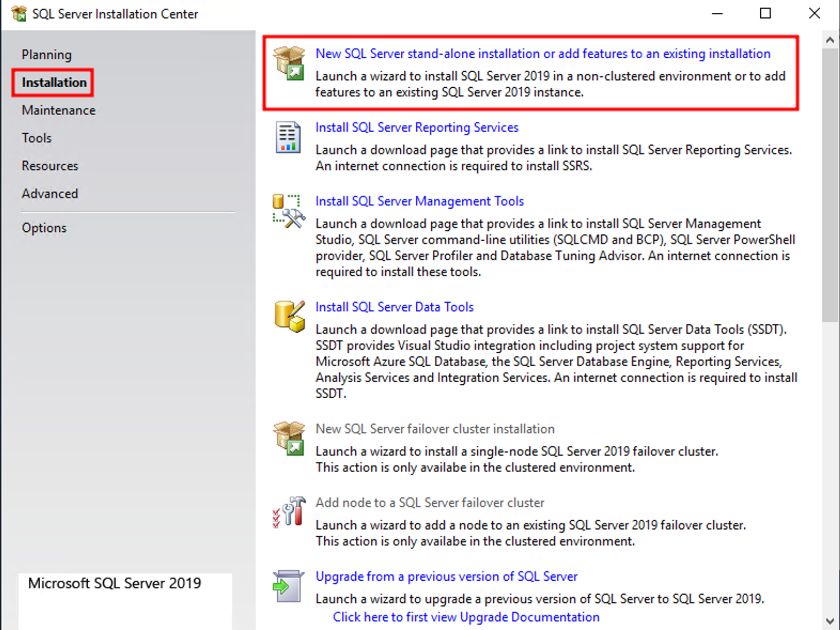Screen dimensions: 840x630
Task: Click the 'An internet connection is required to install SSRS' text
Action: coord(454,166)
